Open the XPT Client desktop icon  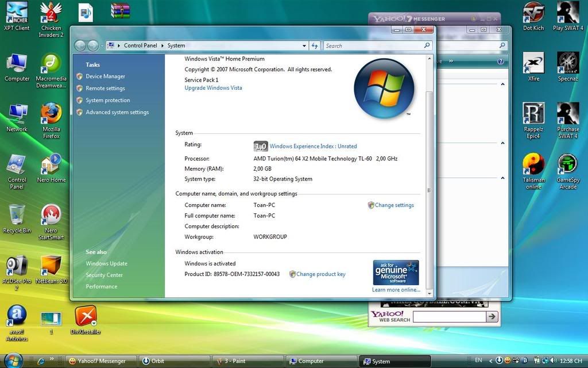[17, 17]
